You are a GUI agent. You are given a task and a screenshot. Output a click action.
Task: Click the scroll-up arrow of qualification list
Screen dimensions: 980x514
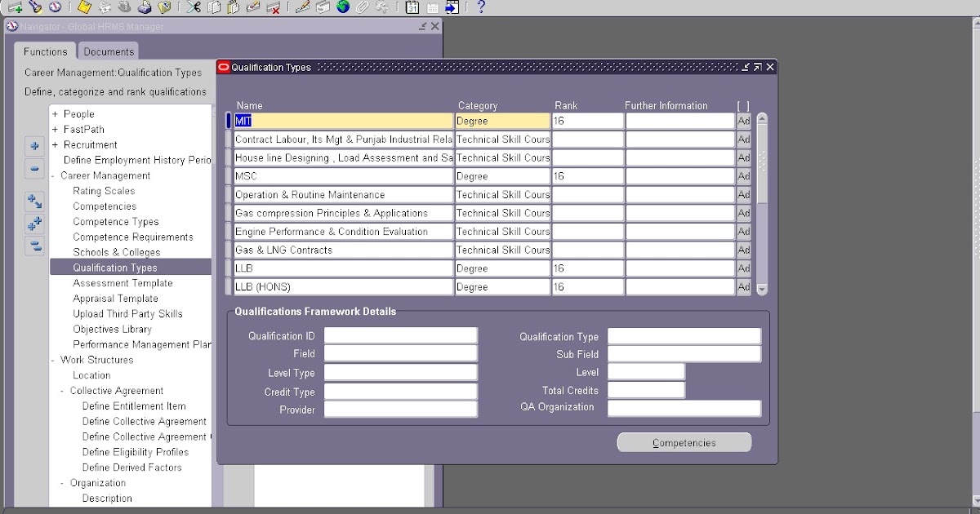[x=762, y=119]
